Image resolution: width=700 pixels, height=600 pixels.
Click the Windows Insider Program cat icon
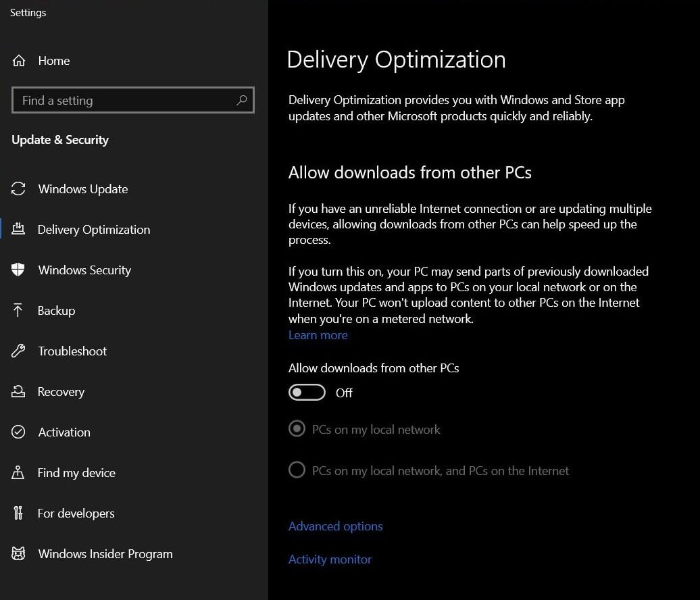click(x=18, y=553)
